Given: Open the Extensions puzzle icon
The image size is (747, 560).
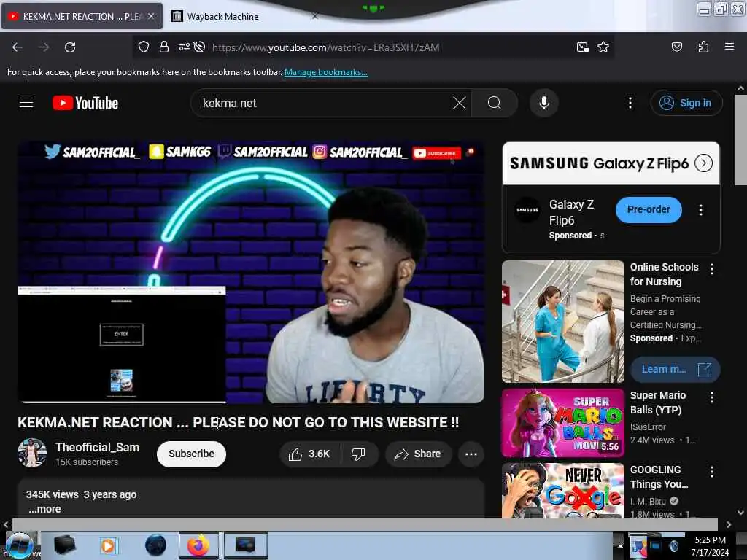Looking at the screenshot, I should pyautogui.click(x=703, y=47).
